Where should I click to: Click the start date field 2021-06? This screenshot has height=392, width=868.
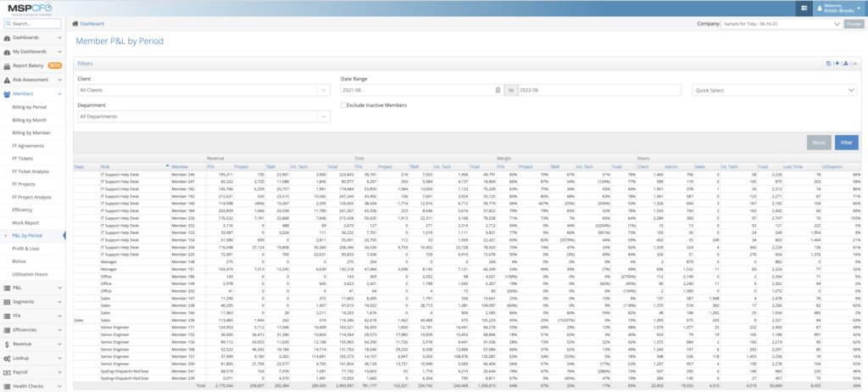pyautogui.click(x=422, y=91)
